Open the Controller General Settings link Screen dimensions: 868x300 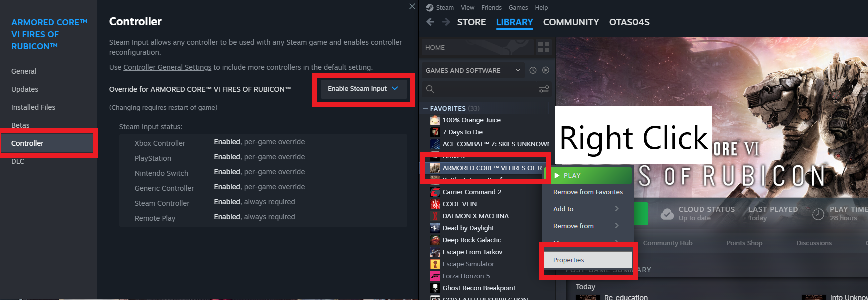click(167, 67)
